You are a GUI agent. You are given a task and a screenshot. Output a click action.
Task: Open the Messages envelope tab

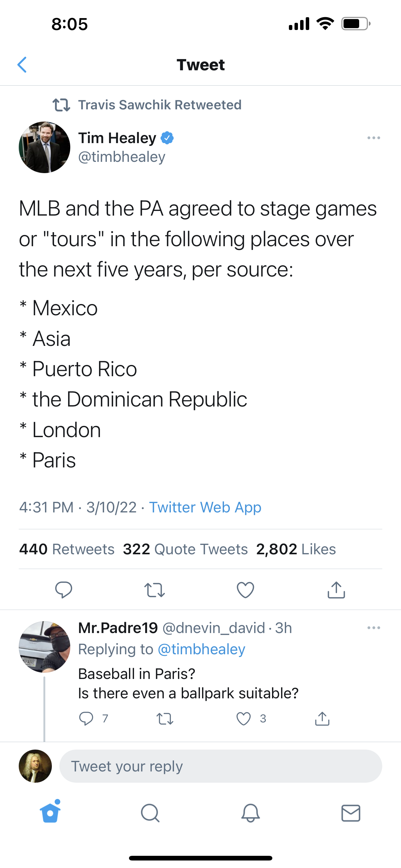pyautogui.click(x=351, y=813)
